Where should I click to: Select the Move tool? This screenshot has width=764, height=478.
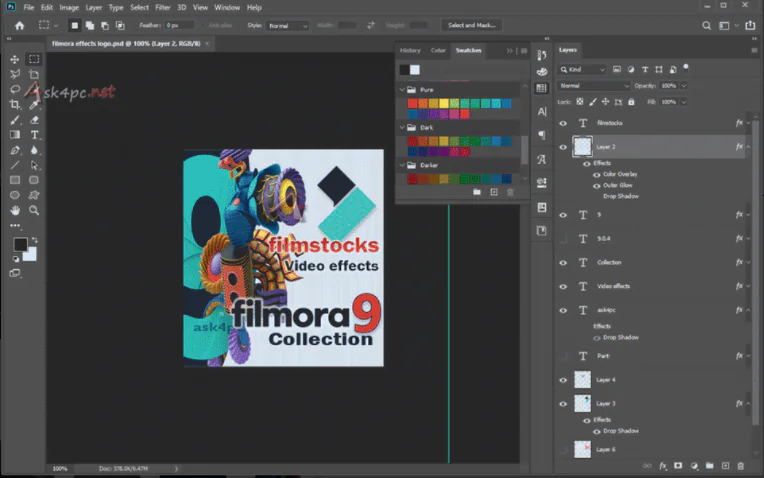[15, 59]
